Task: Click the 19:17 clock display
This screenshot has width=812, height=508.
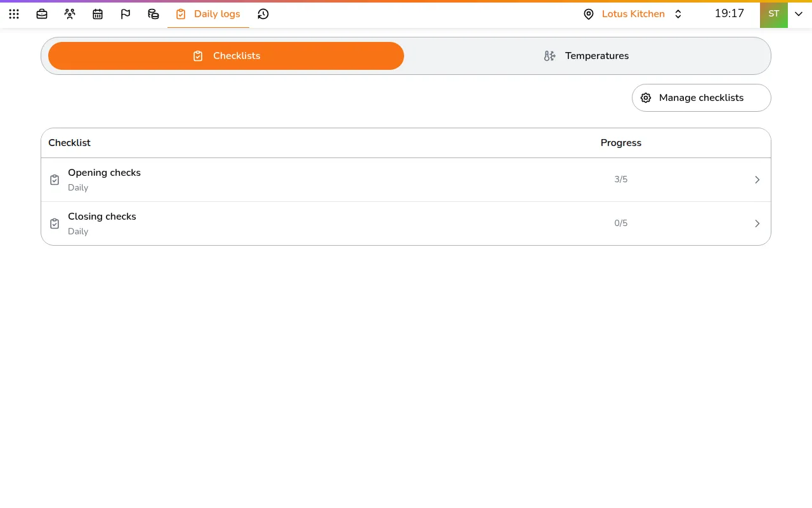Action: (x=730, y=14)
